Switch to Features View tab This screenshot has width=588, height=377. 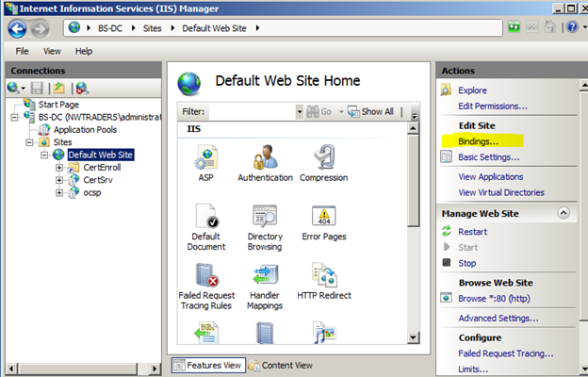point(208,365)
